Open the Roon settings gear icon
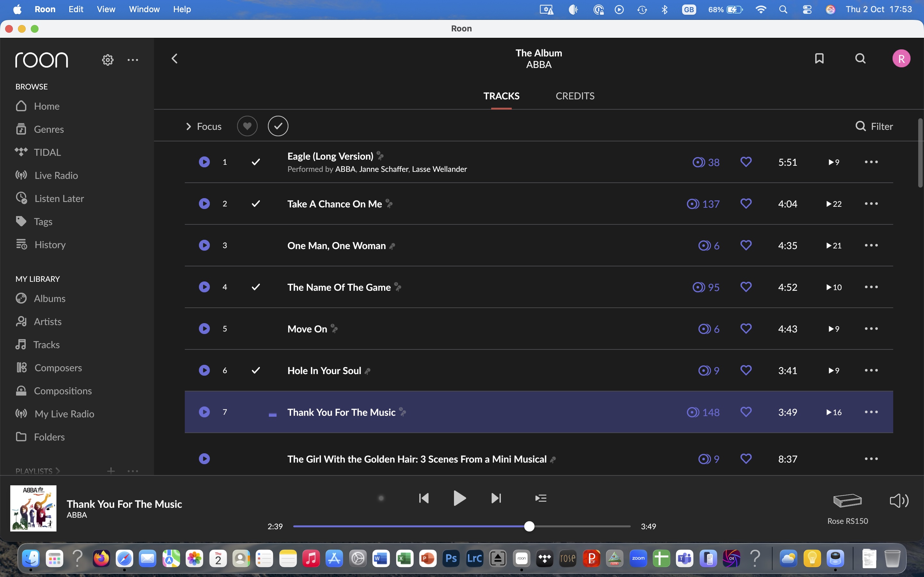 tap(108, 60)
